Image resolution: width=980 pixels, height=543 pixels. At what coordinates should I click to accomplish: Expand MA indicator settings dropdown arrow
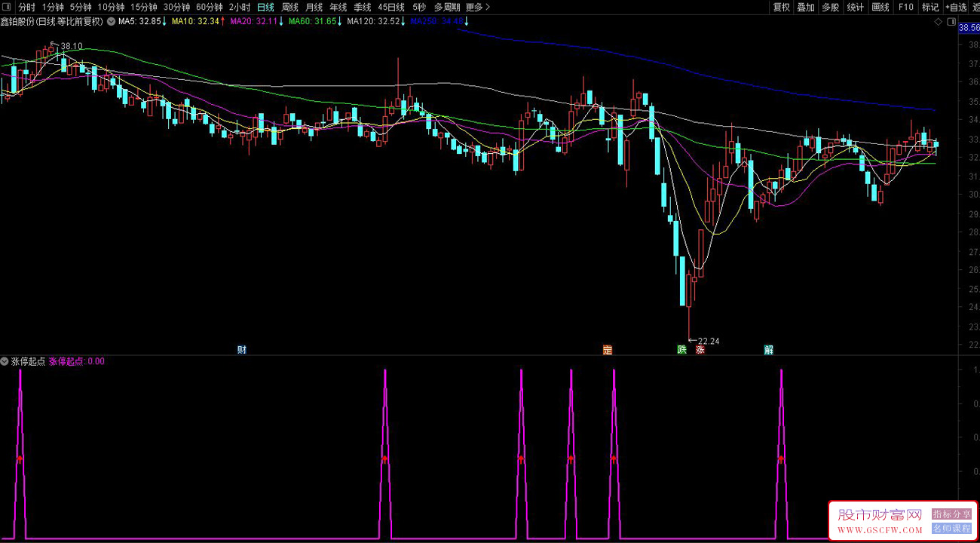coord(112,22)
